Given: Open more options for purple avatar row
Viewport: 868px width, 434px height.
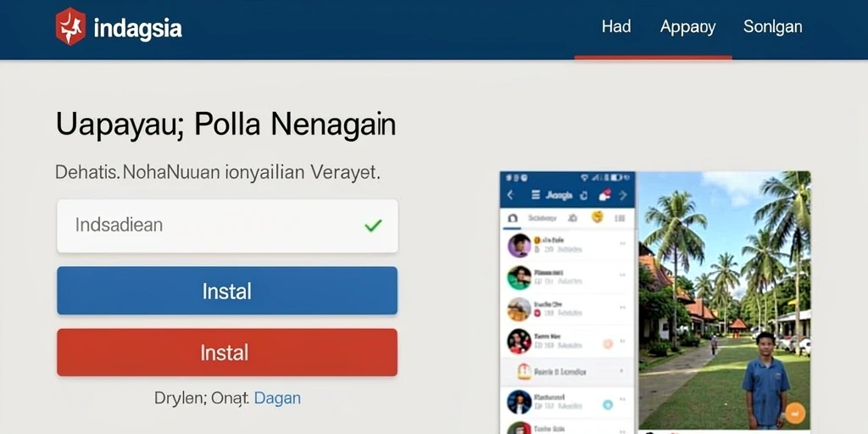Looking at the screenshot, I should [x=622, y=243].
